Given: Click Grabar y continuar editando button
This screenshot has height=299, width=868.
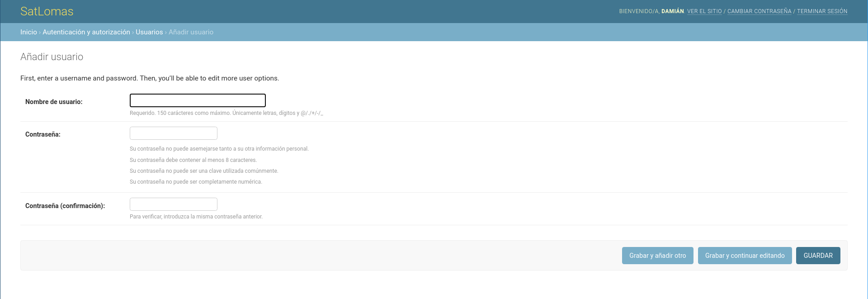Looking at the screenshot, I should pos(745,256).
